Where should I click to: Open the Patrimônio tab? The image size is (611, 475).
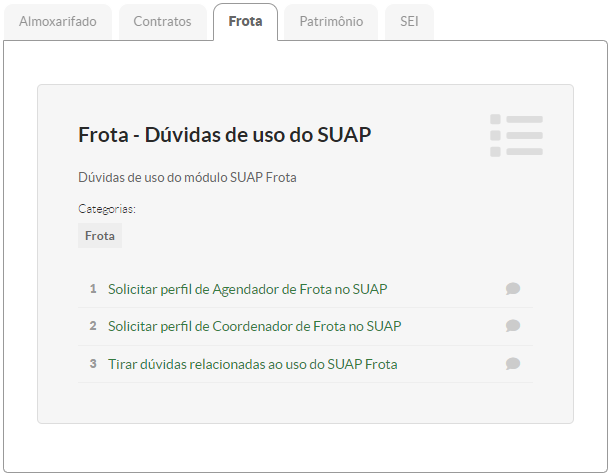click(x=331, y=21)
